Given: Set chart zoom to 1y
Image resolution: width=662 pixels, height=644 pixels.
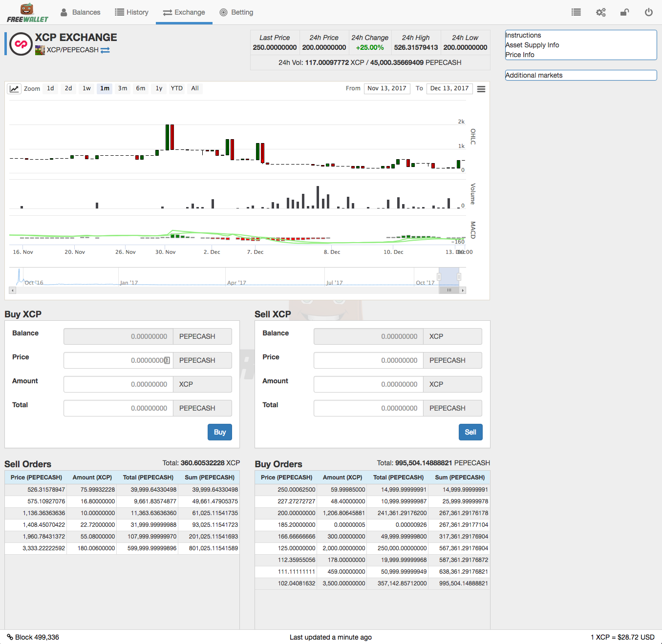Looking at the screenshot, I should [x=159, y=88].
